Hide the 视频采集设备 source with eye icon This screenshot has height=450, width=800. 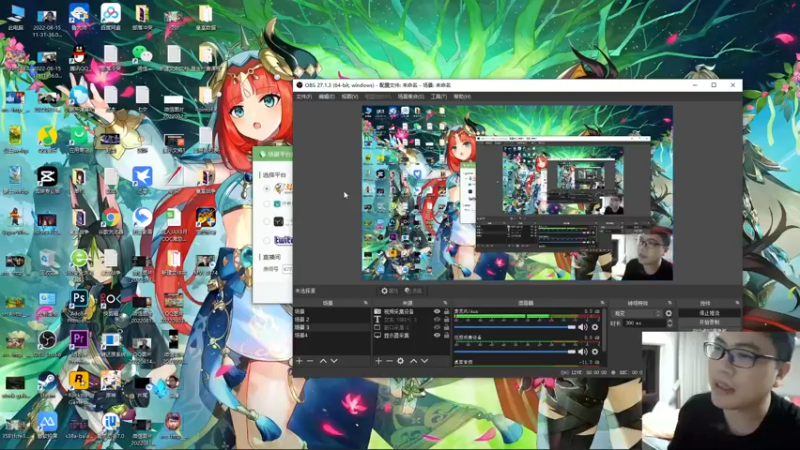[436, 311]
